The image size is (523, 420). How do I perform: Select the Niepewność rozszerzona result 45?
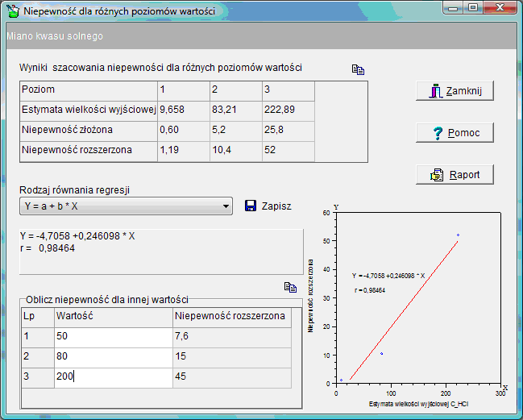click(x=230, y=376)
